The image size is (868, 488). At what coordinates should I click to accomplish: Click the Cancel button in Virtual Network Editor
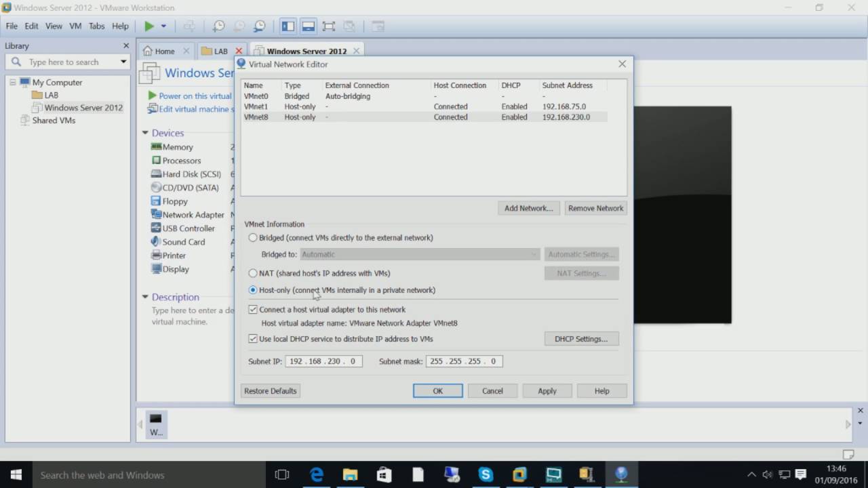pyautogui.click(x=492, y=391)
